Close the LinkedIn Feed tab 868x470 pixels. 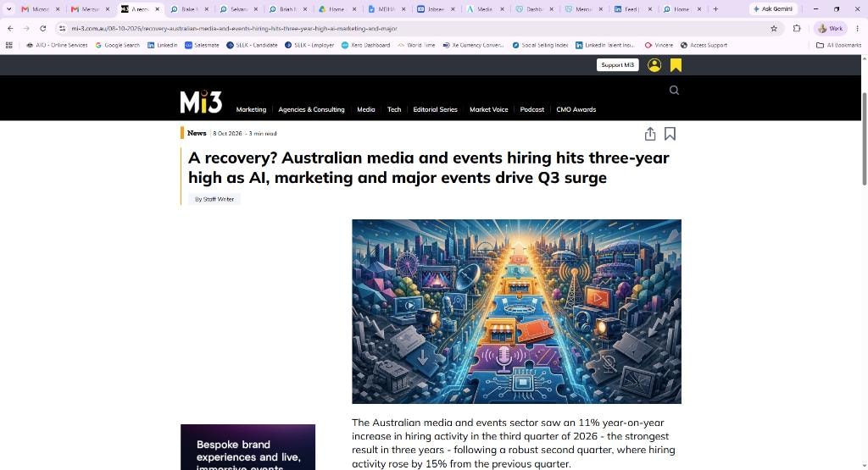(x=650, y=9)
